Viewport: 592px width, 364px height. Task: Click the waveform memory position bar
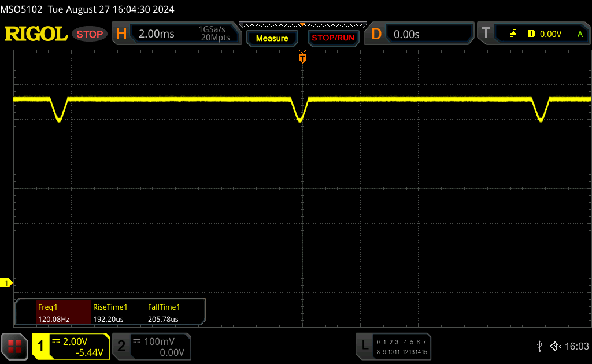303,25
